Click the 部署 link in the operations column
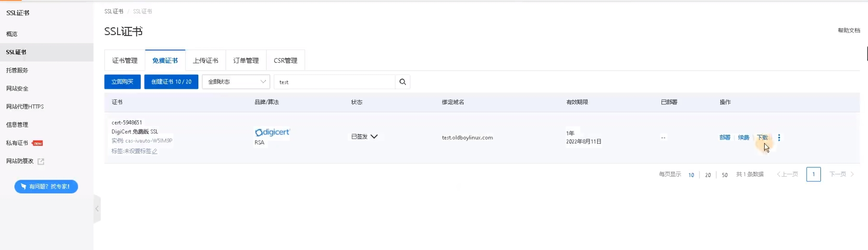 click(724, 138)
